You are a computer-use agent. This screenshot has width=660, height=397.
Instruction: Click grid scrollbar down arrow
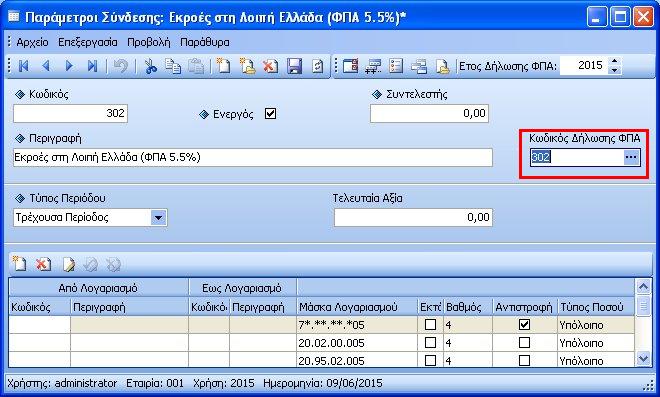643,359
